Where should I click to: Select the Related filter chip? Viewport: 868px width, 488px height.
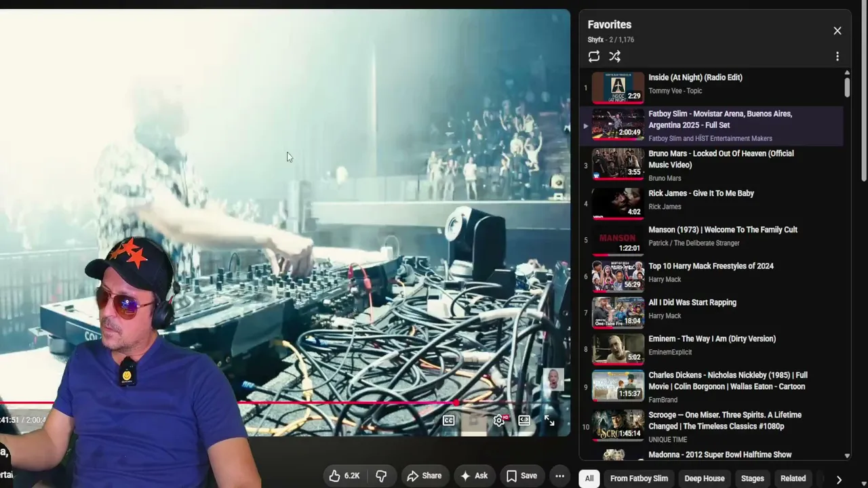tap(793, 479)
